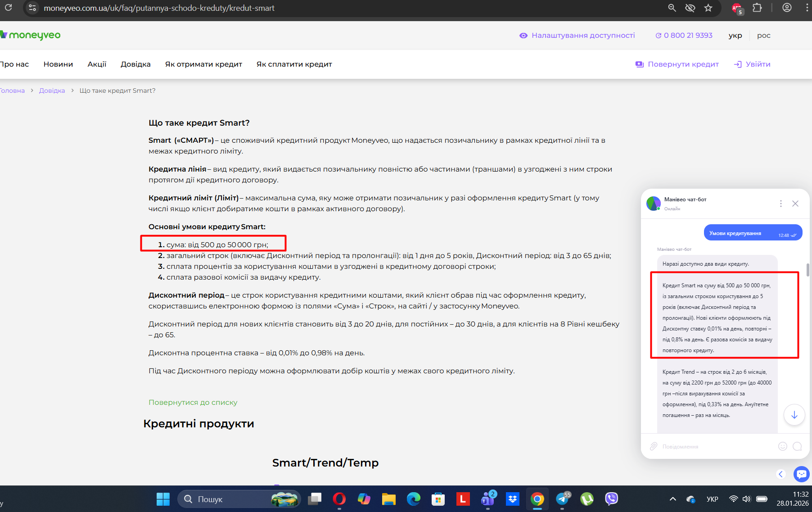Click the tracking protection eye icon
This screenshot has width=812, height=512.
(690, 8)
